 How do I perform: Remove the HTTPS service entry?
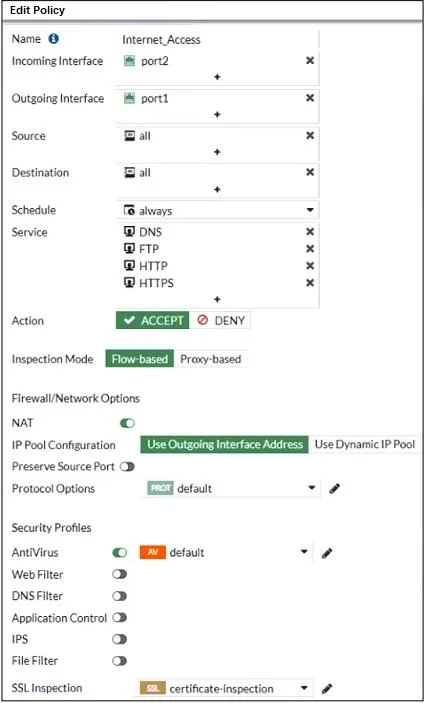pos(310,283)
